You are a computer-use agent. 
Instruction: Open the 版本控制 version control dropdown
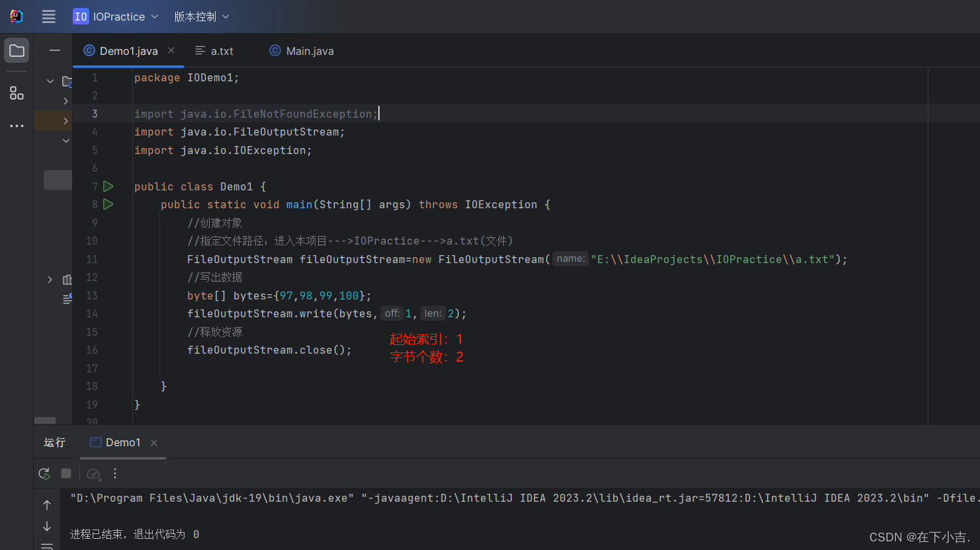coord(202,17)
